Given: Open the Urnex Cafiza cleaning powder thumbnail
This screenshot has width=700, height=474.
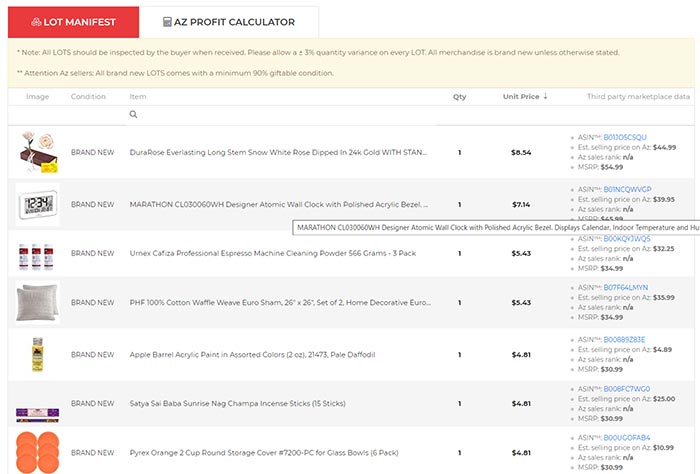Looking at the screenshot, I should coord(36,256).
